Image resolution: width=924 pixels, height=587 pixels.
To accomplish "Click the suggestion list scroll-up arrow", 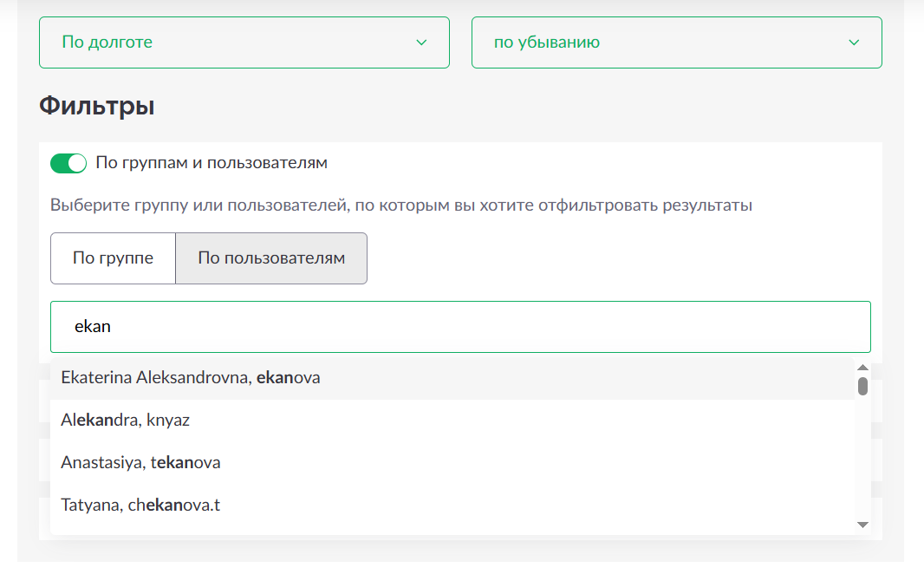I will 862,366.
